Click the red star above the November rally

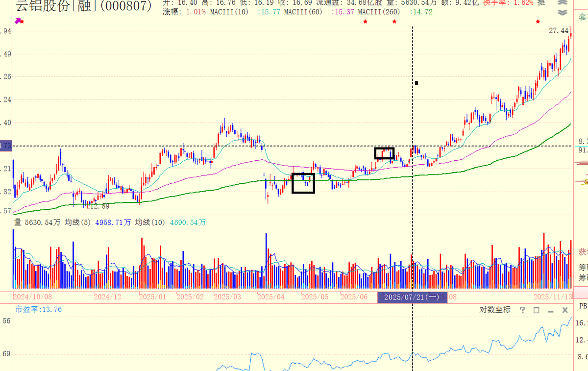pos(538,22)
